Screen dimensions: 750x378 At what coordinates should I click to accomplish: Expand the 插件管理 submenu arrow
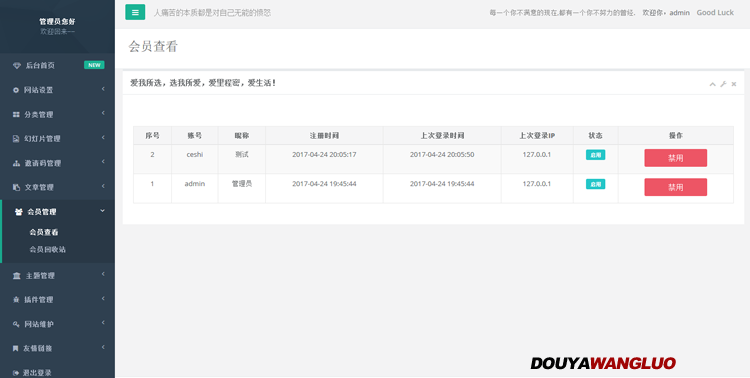(x=103, y=299)
